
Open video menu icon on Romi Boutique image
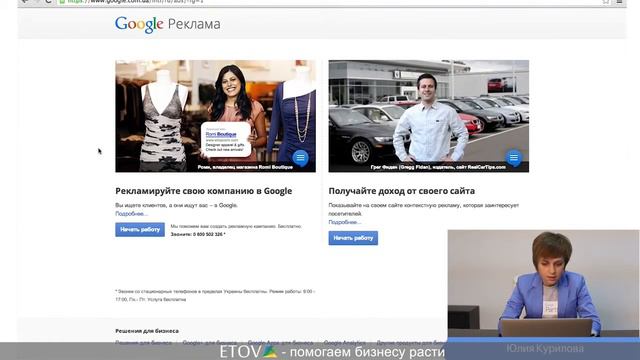tap(300, 158)
